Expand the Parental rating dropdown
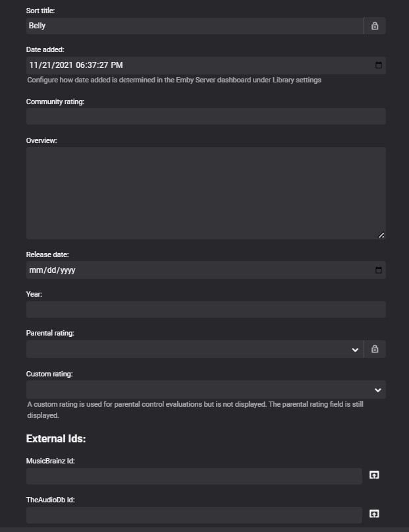Viewport: 409px width, 532px height. 191,349
